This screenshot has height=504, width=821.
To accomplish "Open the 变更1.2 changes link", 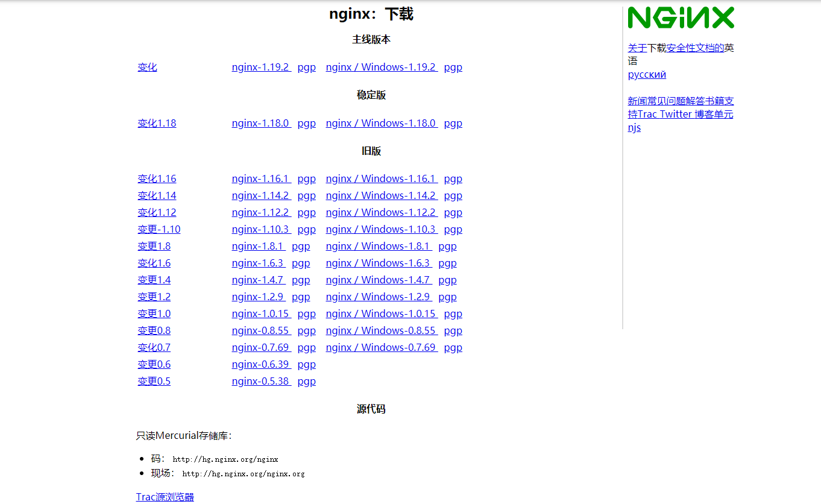I will [x=154, y=297].
